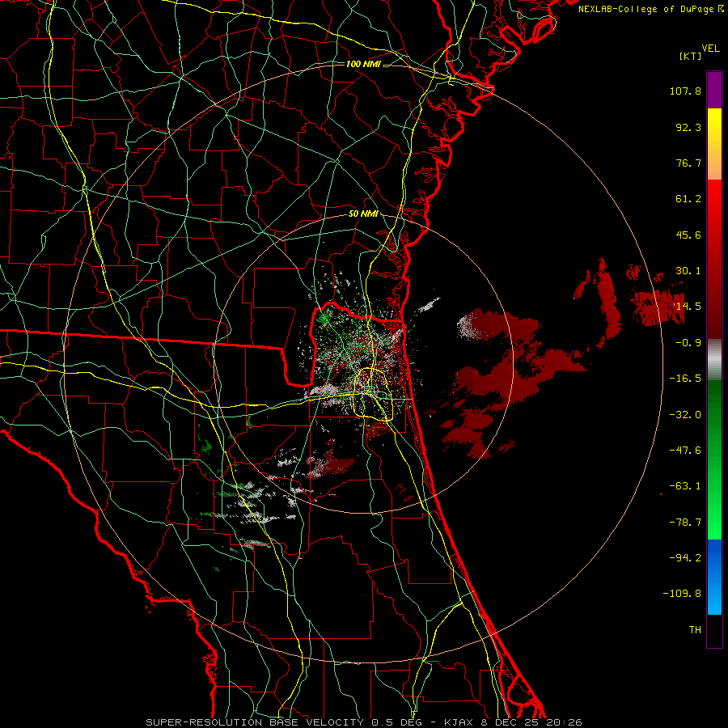Pick the green segment of the velocity scale

tap(714, 459)
